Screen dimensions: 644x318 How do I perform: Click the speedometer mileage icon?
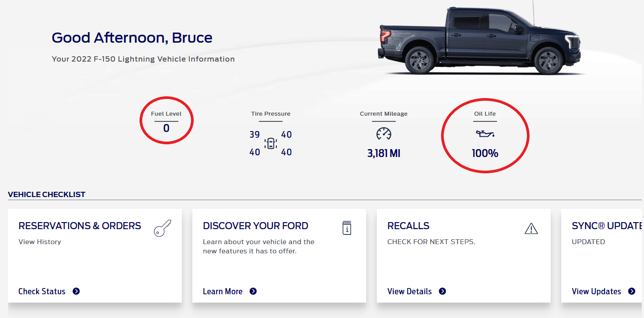383,134
